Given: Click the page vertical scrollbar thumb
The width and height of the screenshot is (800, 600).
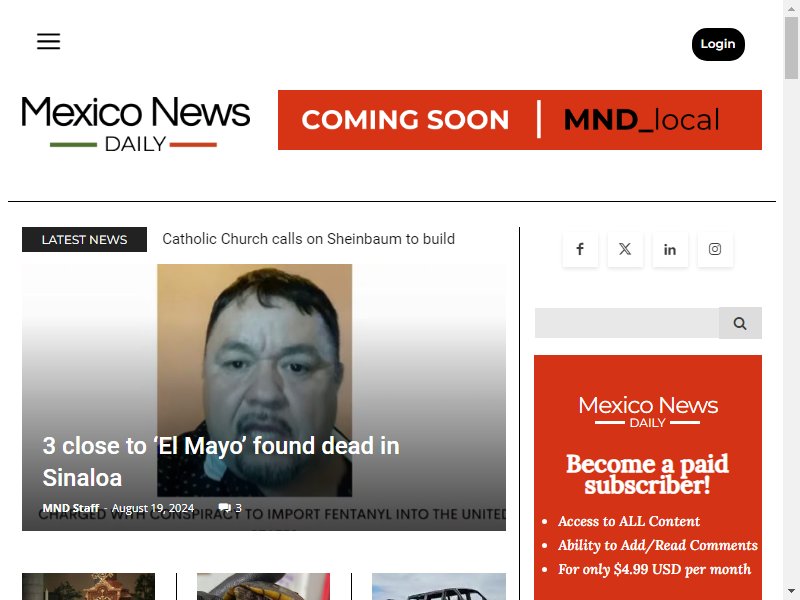Looking at the screenshot, I should point(791,48).
